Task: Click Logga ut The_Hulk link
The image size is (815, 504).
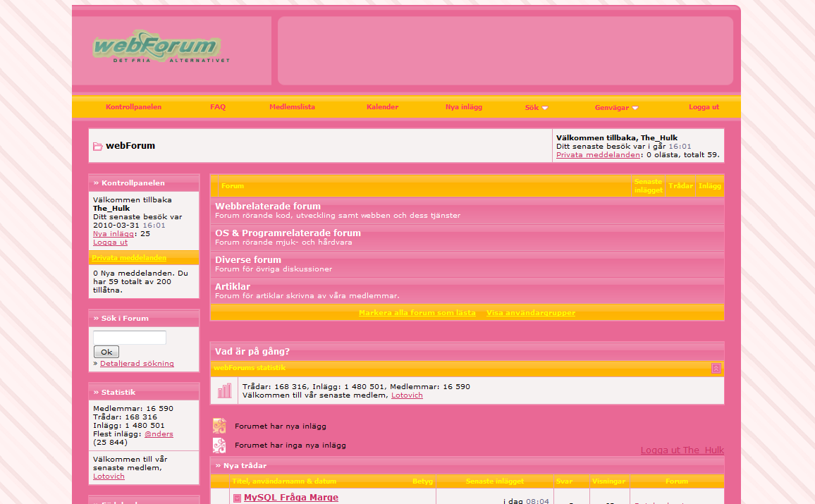Action: (682, 450)
